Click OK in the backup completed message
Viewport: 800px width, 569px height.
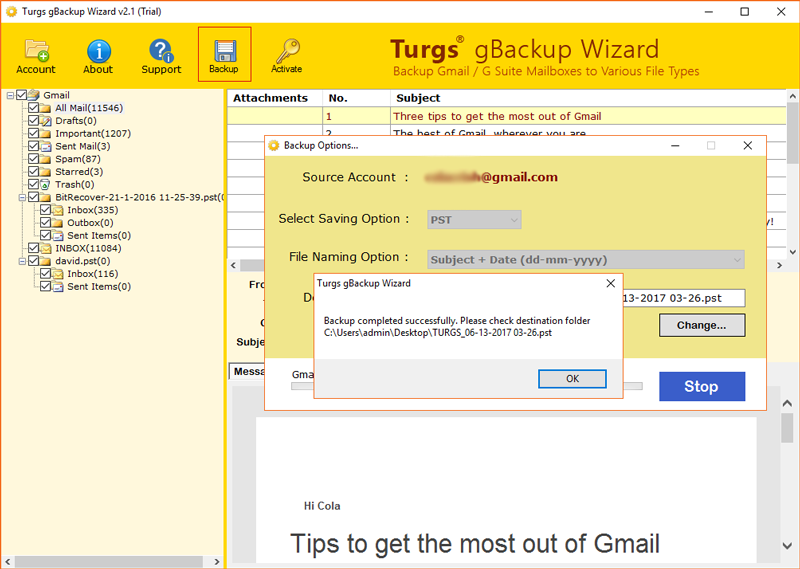[x=572, y=379]
